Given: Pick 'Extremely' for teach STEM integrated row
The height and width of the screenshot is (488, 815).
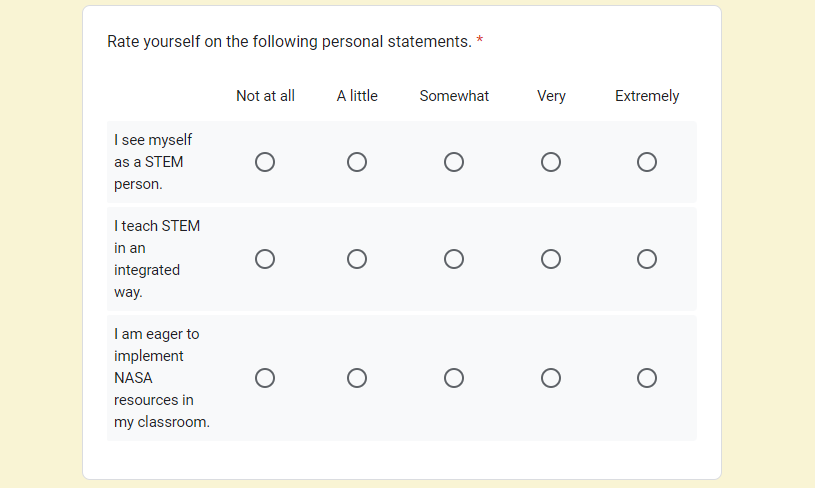Looking at the screenshot, I should [x=647, y=259].
